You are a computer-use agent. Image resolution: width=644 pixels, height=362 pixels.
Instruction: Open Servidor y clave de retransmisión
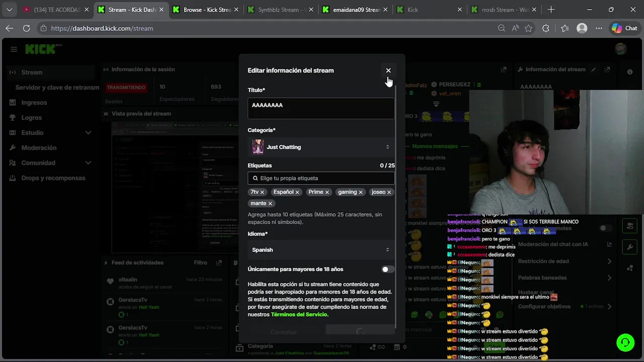[57, 87]
